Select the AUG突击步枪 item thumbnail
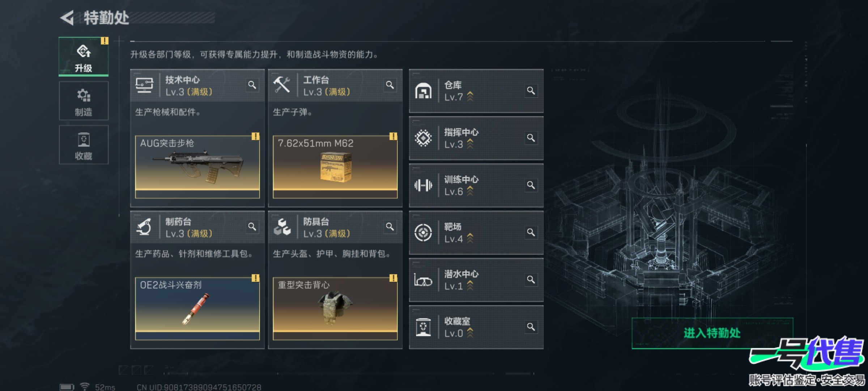This screenshot has width=868, height=391. click(x=197, y=167)
